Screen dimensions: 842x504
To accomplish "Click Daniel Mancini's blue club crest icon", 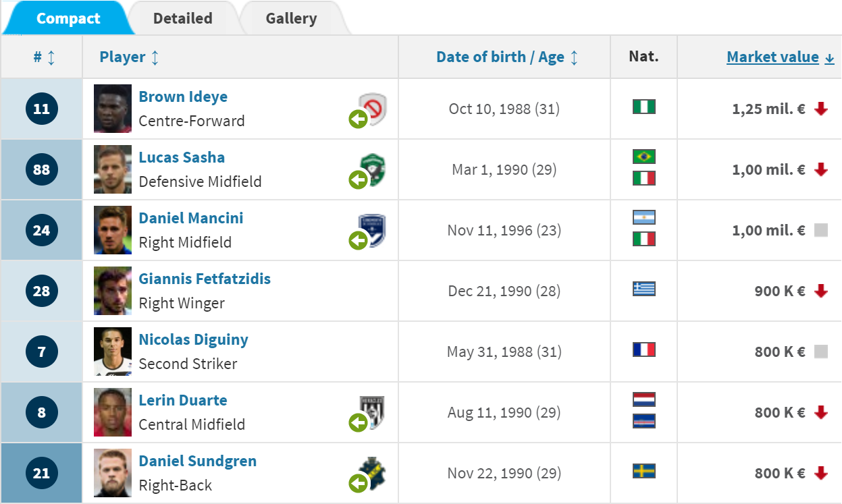I will coord(372,230).
